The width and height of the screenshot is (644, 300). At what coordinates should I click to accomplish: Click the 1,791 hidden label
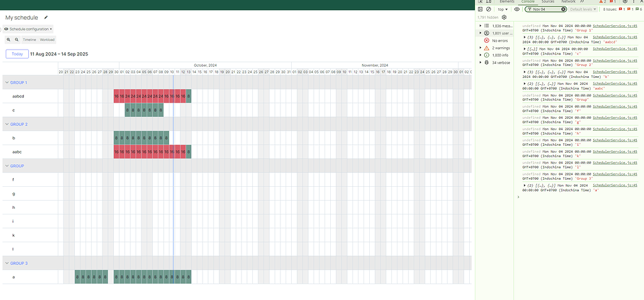[487, 17]
